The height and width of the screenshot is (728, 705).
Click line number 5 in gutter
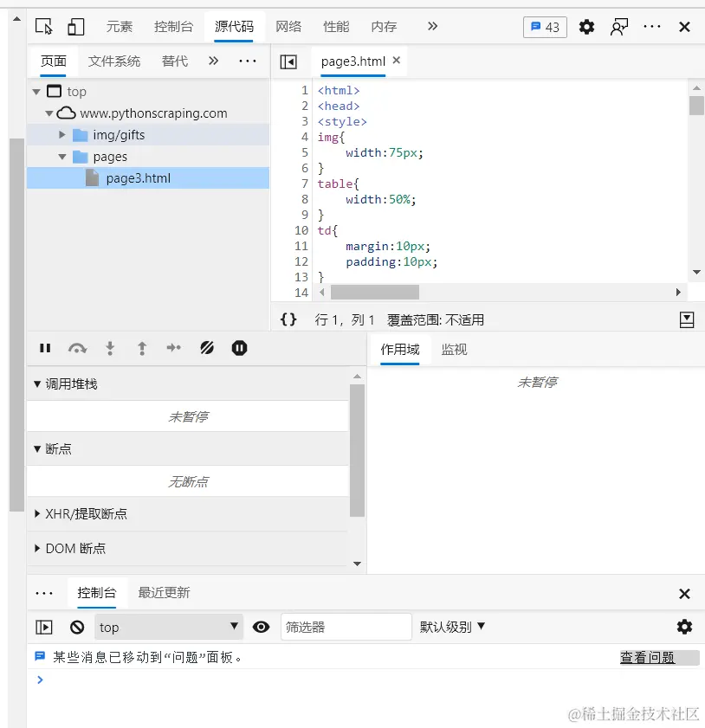305,152
